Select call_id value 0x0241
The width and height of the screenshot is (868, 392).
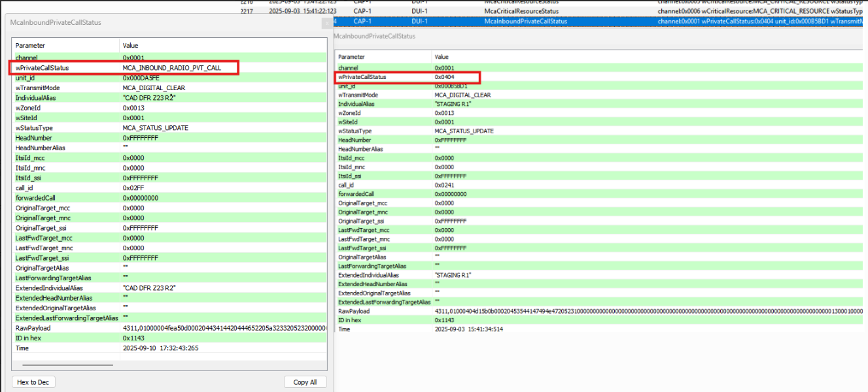pyautogui.click(x=444, y=185)
